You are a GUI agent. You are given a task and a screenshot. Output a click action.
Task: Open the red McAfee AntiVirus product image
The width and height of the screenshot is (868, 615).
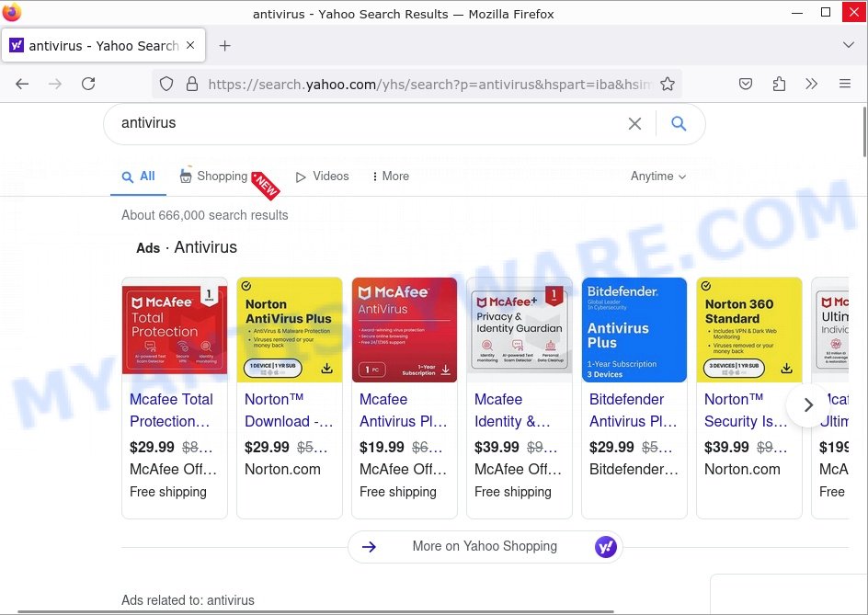(x=405, y=330)
